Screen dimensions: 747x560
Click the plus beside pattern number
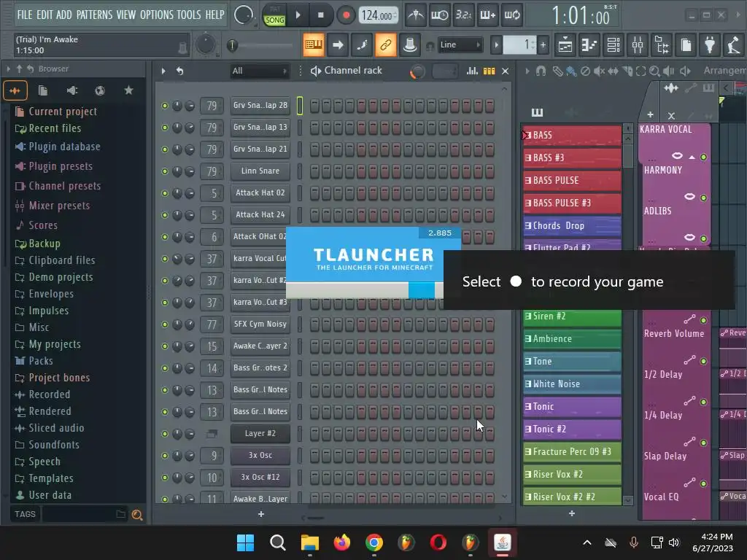click(543, 45)
